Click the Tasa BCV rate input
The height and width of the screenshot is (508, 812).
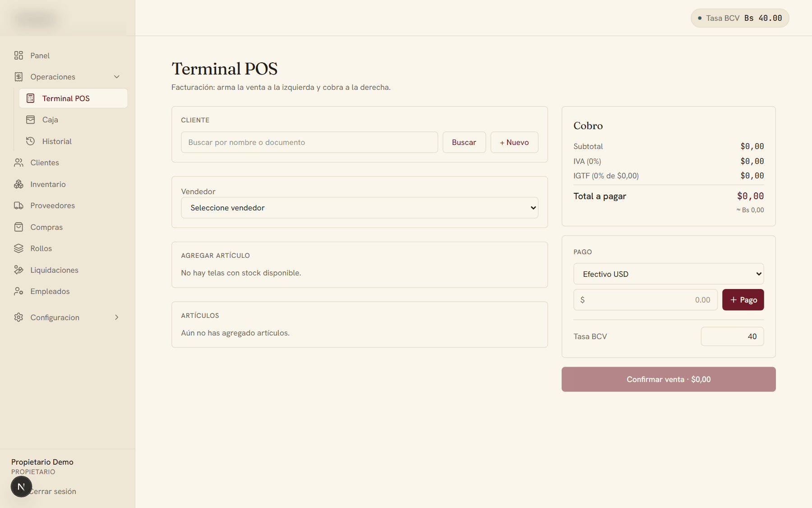[x=732, y=336]
